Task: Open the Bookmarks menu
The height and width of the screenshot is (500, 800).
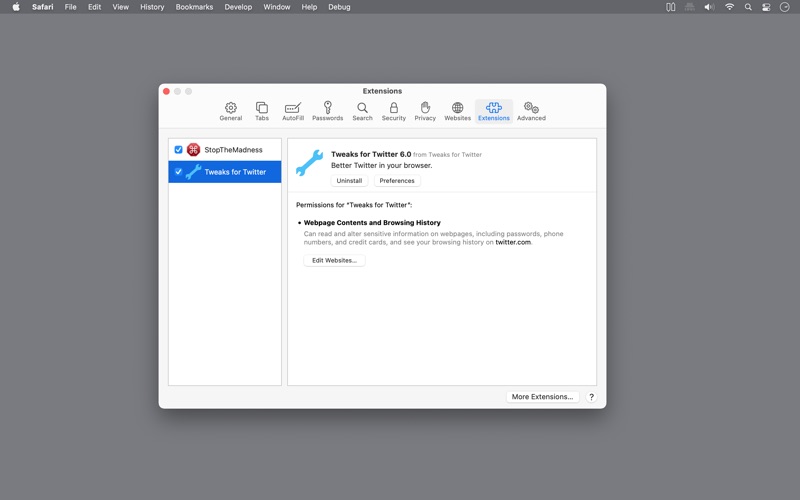Action: 194,7
